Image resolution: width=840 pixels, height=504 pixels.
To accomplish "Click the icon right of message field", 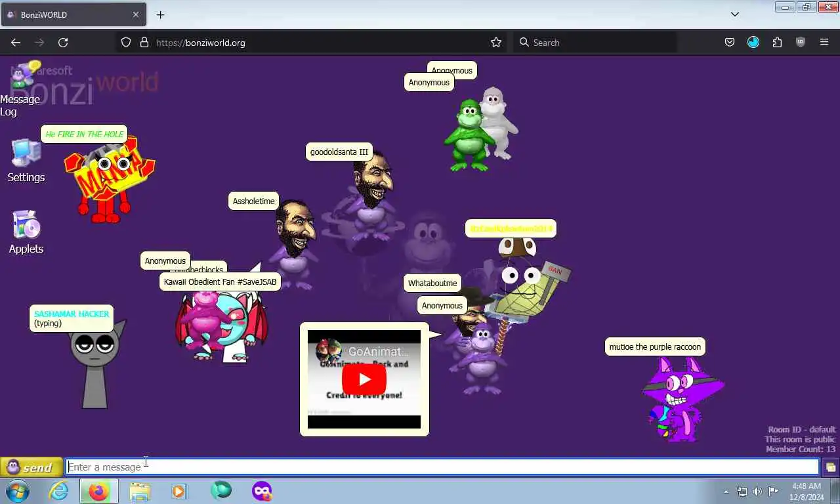I will point(830,467).
